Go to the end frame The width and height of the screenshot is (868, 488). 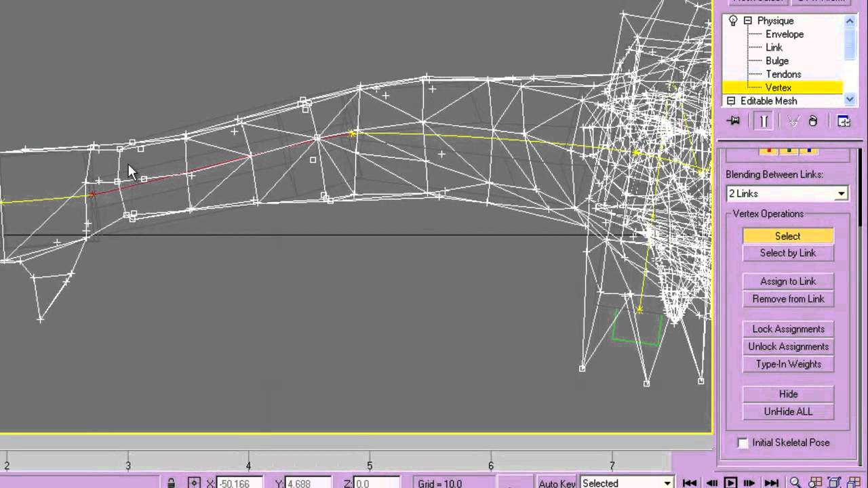771,483
